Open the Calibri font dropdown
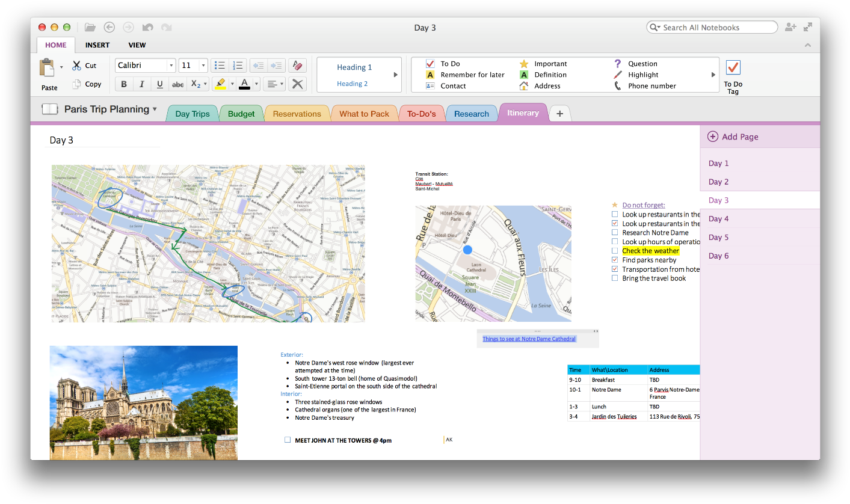The height and width of the screenshot is (504, 850). point(171,65)
